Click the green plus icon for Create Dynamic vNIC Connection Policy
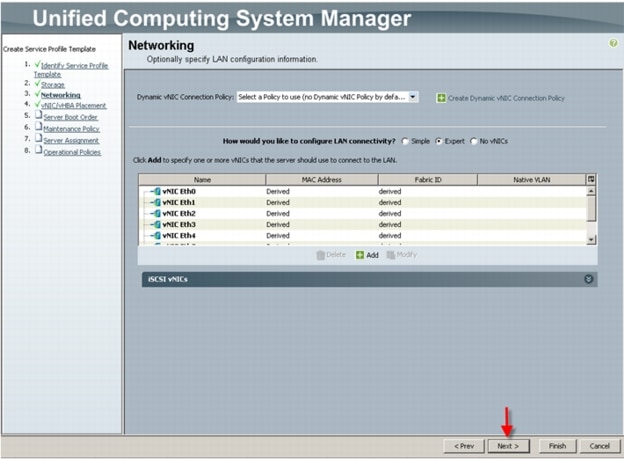 coord(441,98)
